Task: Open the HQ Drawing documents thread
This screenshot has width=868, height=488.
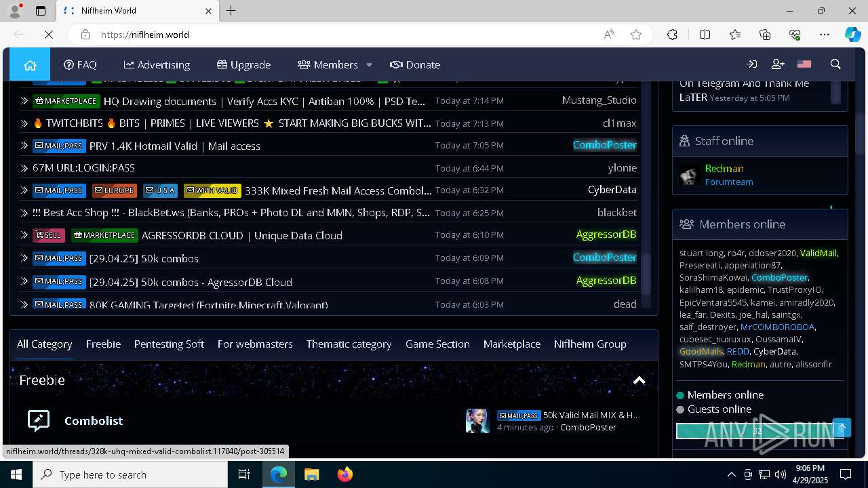Action: tap(264, 101)
